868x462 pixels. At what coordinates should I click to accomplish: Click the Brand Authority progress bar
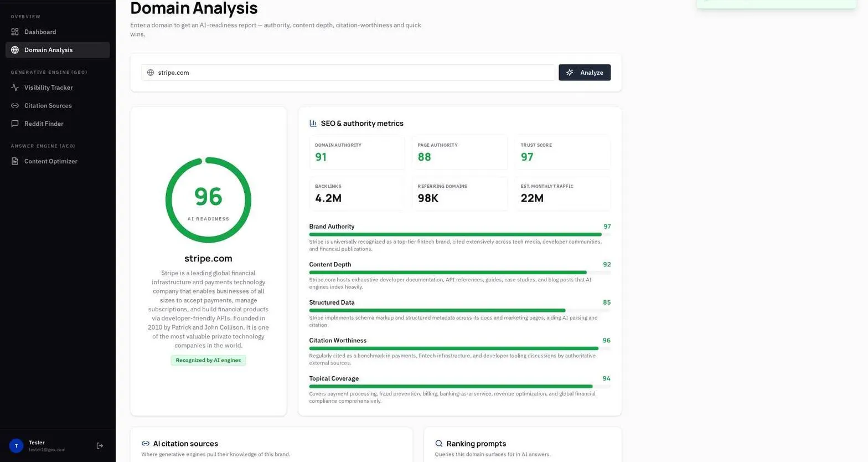[459, 234]
